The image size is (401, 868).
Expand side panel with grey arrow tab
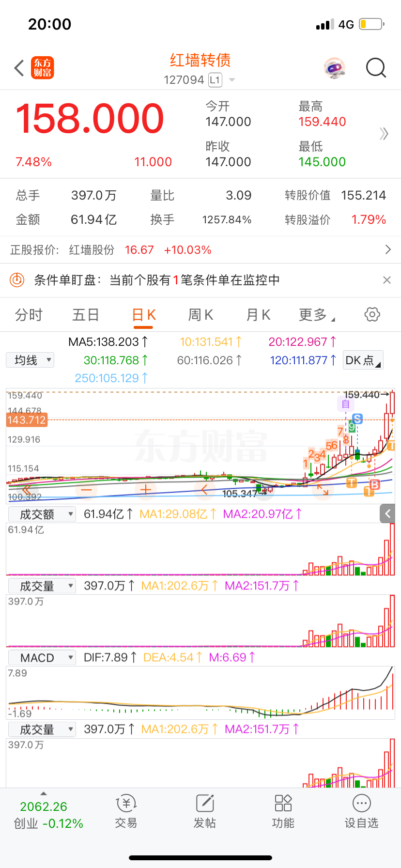[x=387, y=513]
